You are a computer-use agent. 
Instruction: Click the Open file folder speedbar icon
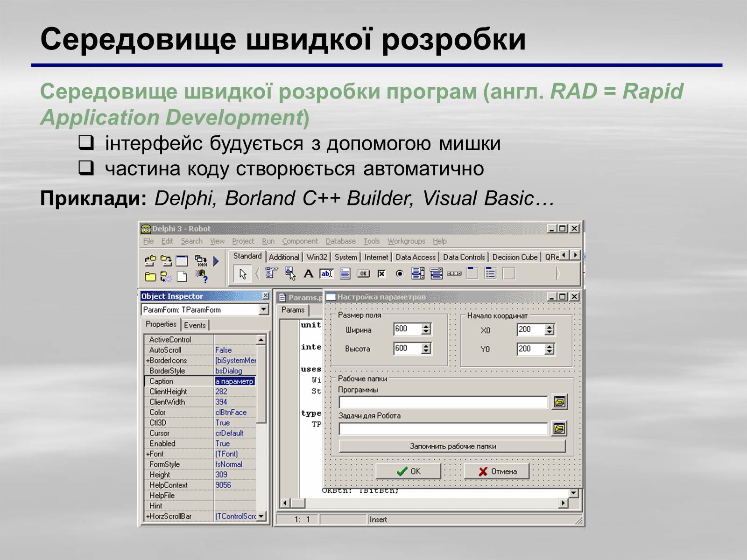coord(150,277)
